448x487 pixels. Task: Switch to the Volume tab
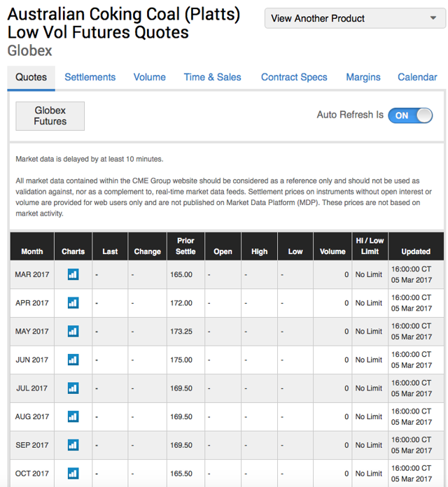coord(149,77)
